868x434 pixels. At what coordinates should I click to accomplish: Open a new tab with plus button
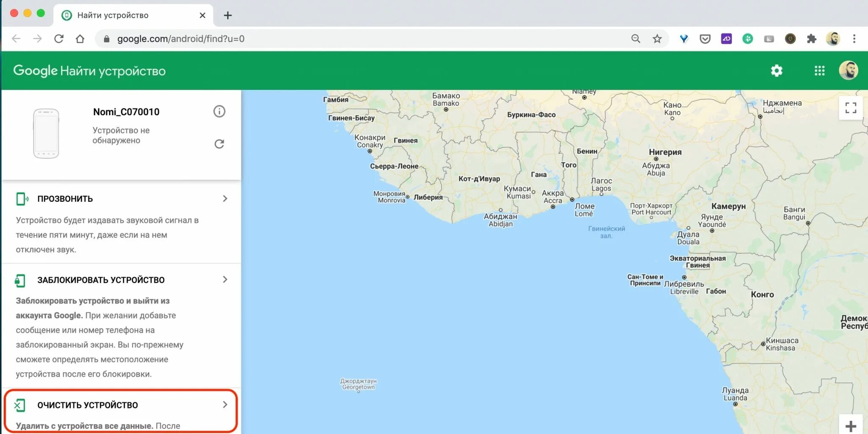pyautogui.click(x=228, y=15)
